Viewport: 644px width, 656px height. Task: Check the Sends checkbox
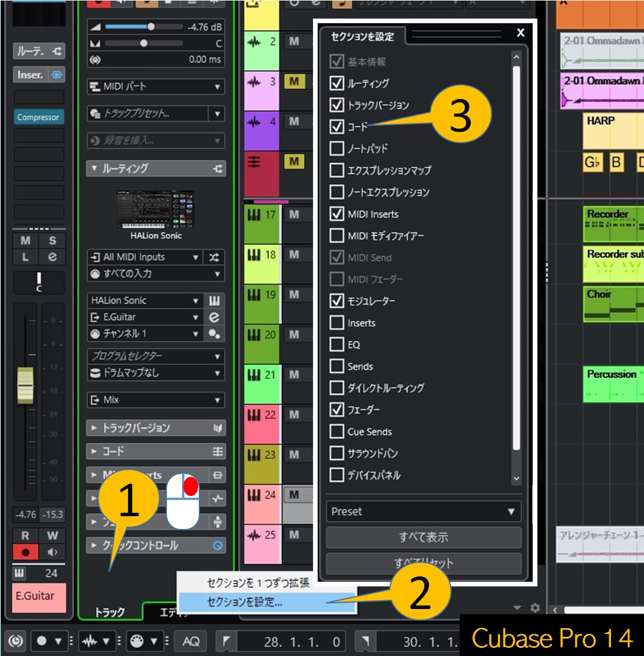pyautogui.click(x=337, y=366)
